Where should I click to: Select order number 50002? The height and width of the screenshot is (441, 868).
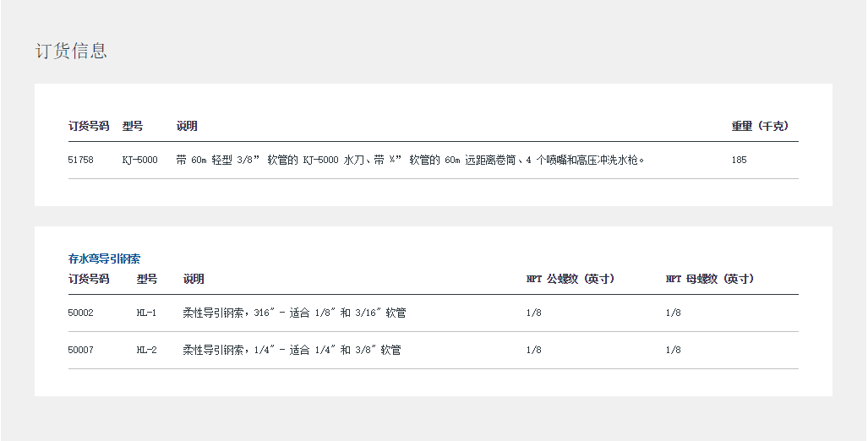[81, 313]
